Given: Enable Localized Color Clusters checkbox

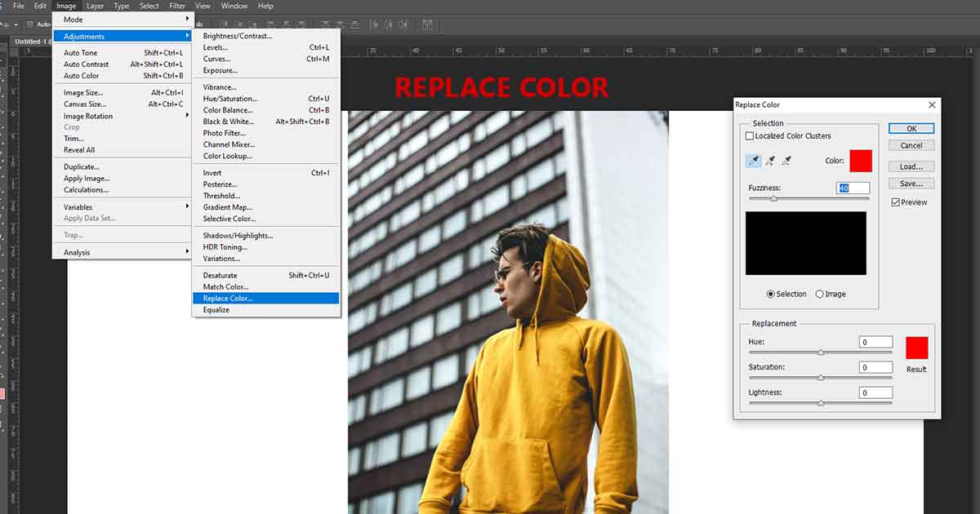Looking at the screenshot, I should click(x=751, y=136).
